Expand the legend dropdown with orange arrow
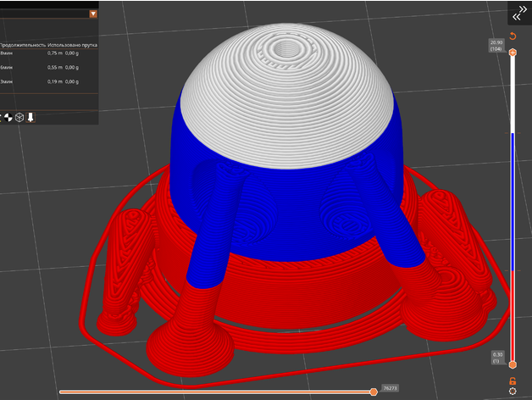This screenshot has width=532, height=400. coord(92,14)
